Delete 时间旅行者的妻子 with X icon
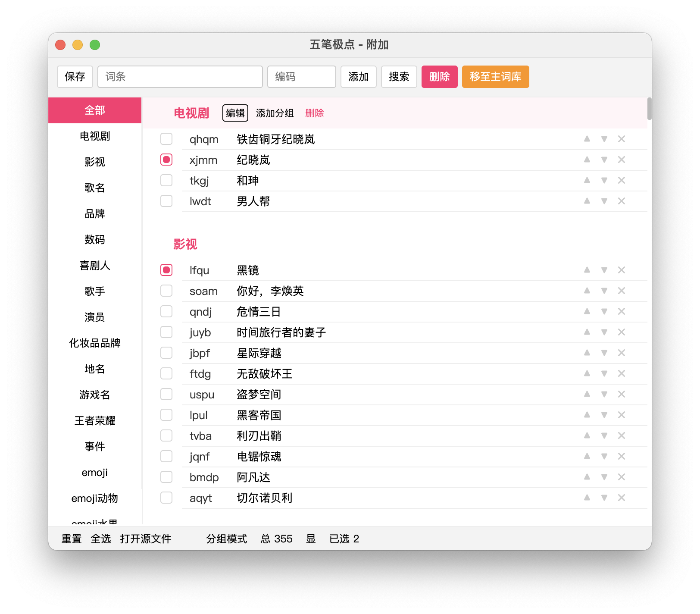The width and height of the screenshot is (700, 614). (x=622, y=332)
